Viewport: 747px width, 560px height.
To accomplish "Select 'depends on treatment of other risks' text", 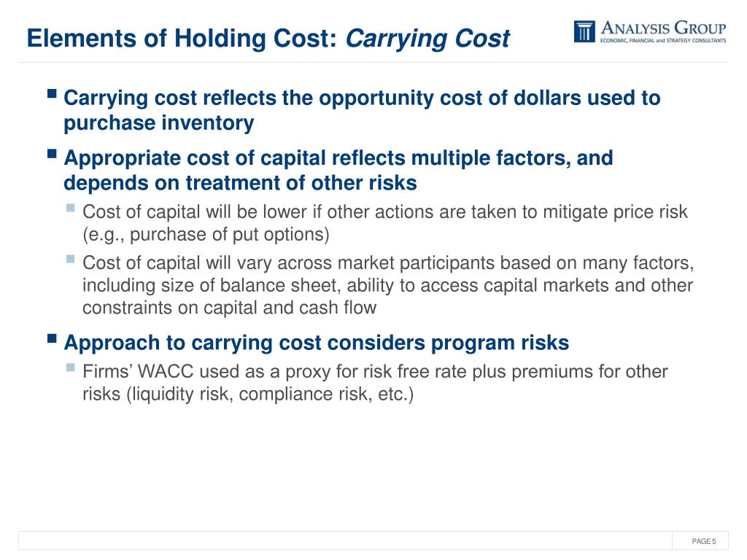I will pos(240,183).
